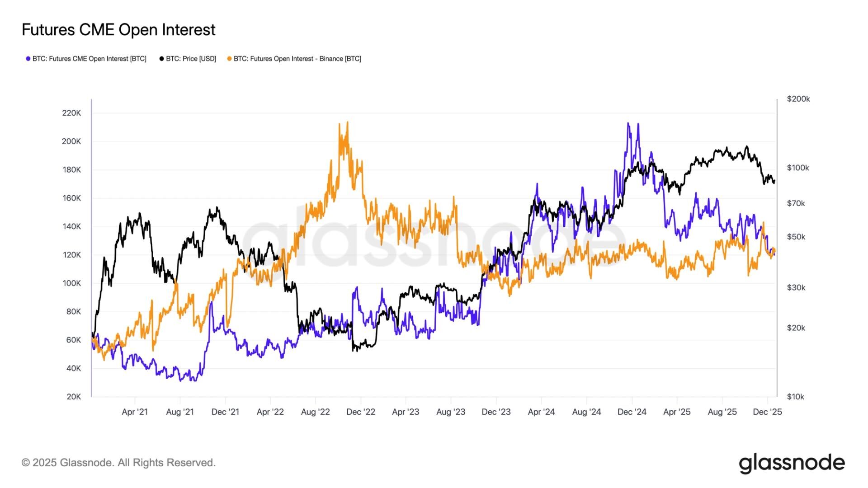
Task: Click the Glassnode copyright notice text
Action: (118, 463)
